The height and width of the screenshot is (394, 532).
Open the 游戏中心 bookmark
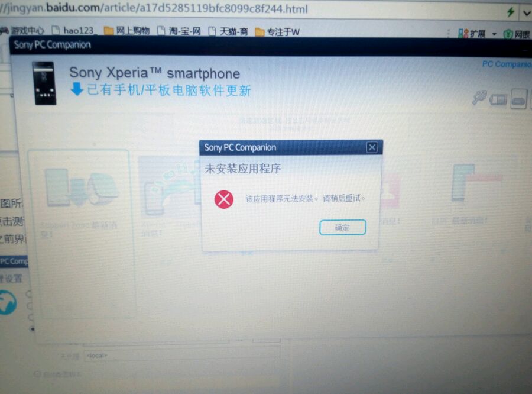(x=22, y=31)
